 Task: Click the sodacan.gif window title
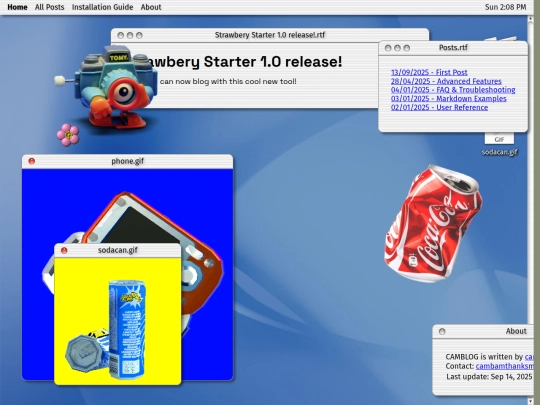(118, 250)
